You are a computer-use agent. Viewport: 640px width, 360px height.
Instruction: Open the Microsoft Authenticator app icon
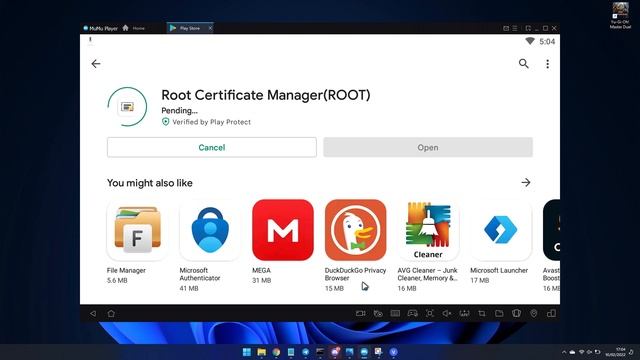(x=210, y=230)
